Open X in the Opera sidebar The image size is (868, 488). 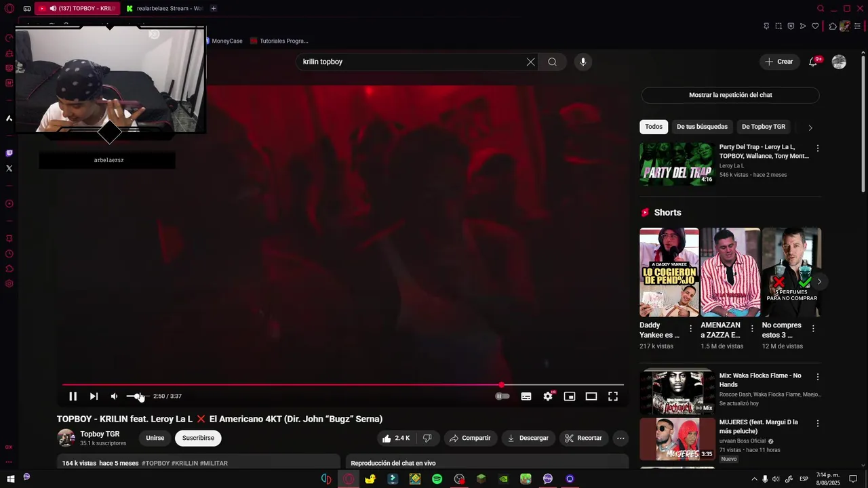coord(9,168)
